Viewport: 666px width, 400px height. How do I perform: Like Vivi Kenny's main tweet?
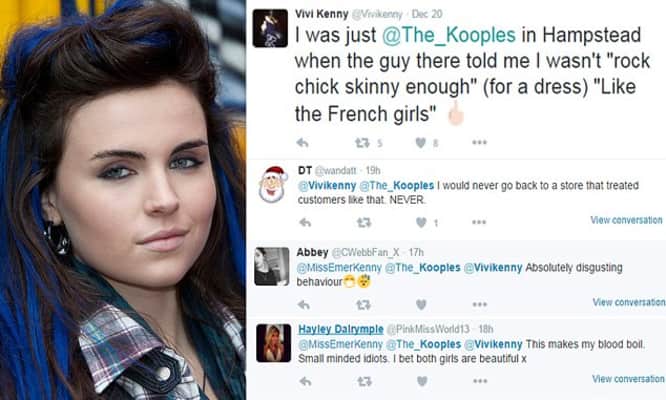click(420, 143)
